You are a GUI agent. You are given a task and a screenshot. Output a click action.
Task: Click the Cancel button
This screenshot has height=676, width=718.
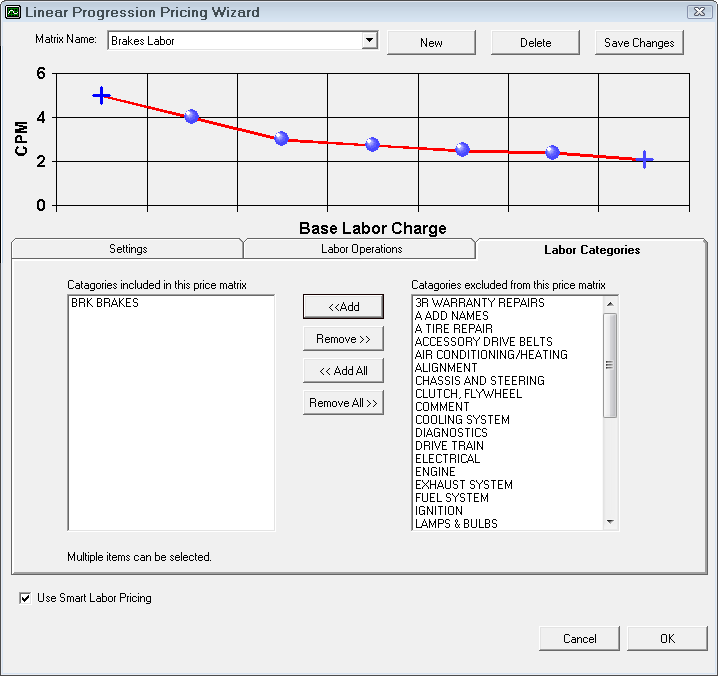tap(579, 638)
